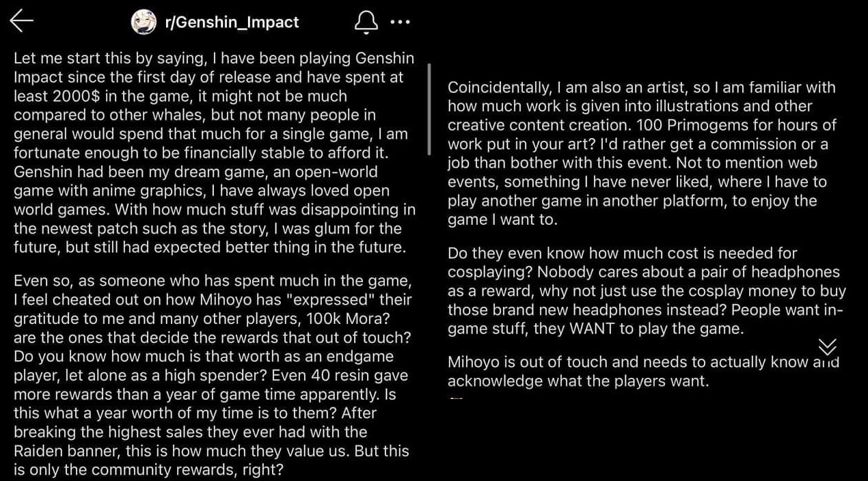Toggle the notification bell for this community
The height and width of the screenshot is (481, 868).
tap(366, 22)
